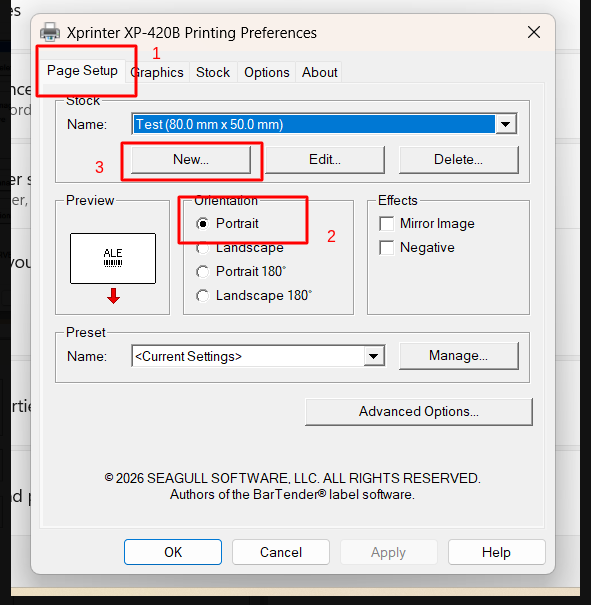Click the Edit... stock button
Image resolution: width=591 pixels, height=605 pixels.
(325, 159)
